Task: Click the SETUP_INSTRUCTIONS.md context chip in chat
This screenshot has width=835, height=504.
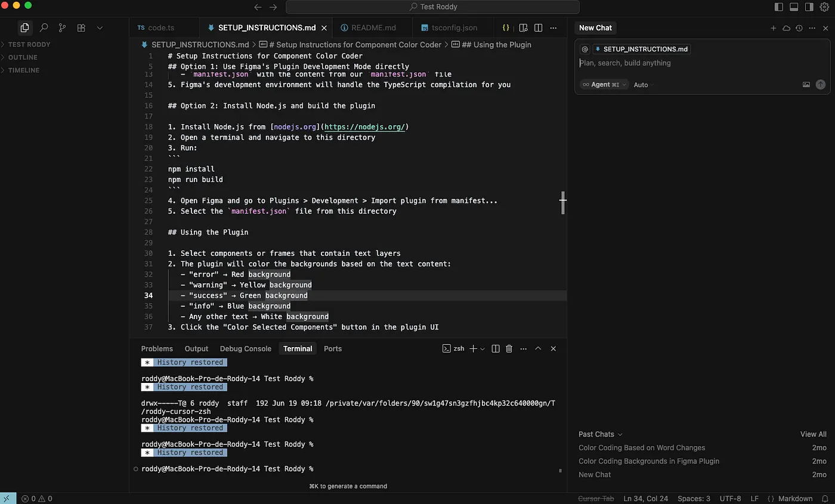Action: coord(642,49)
